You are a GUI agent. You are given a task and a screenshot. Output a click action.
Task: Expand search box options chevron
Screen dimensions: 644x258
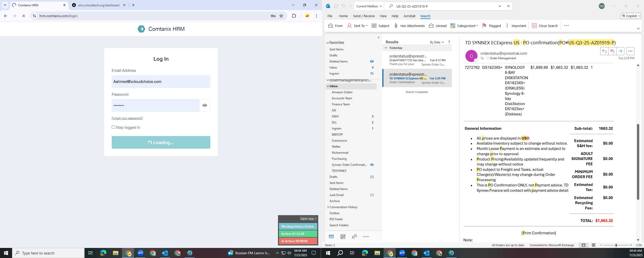[500, 6]
